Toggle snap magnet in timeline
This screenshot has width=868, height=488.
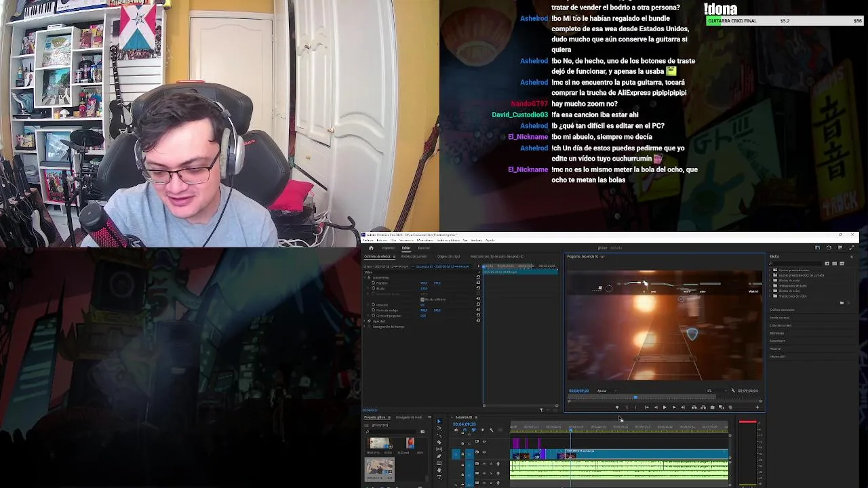(x=465, y=430)
